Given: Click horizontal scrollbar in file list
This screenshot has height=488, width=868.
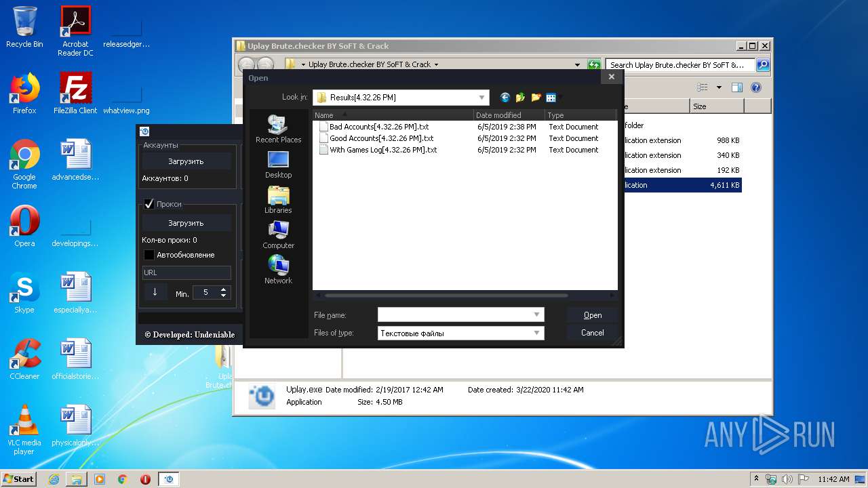Looking at the screenshot, I should [x=446, y=296].
